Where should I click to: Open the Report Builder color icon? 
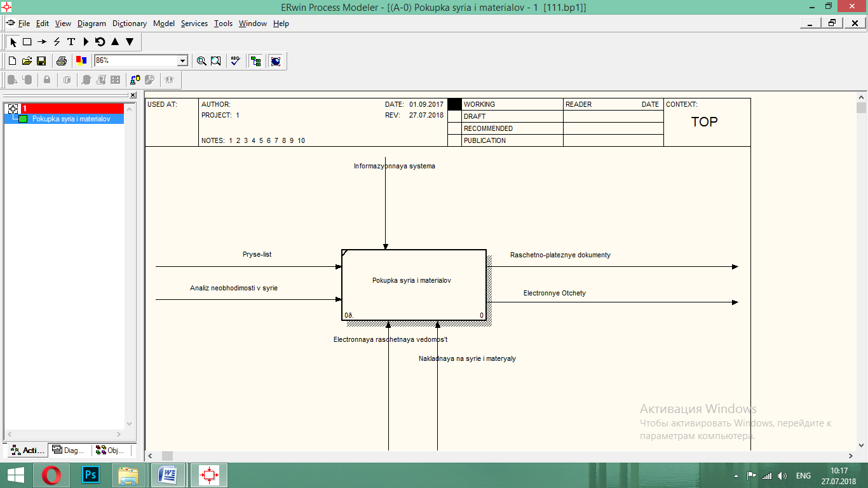coord(81,61)
